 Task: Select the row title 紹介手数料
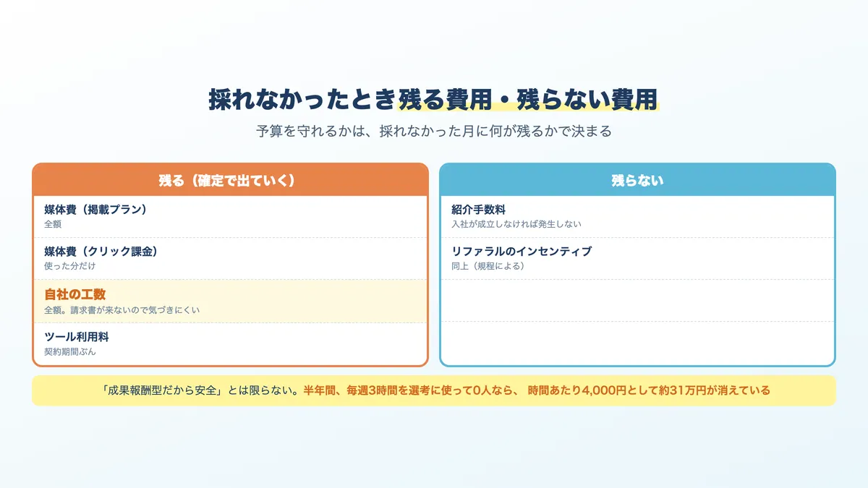(478, 210)
